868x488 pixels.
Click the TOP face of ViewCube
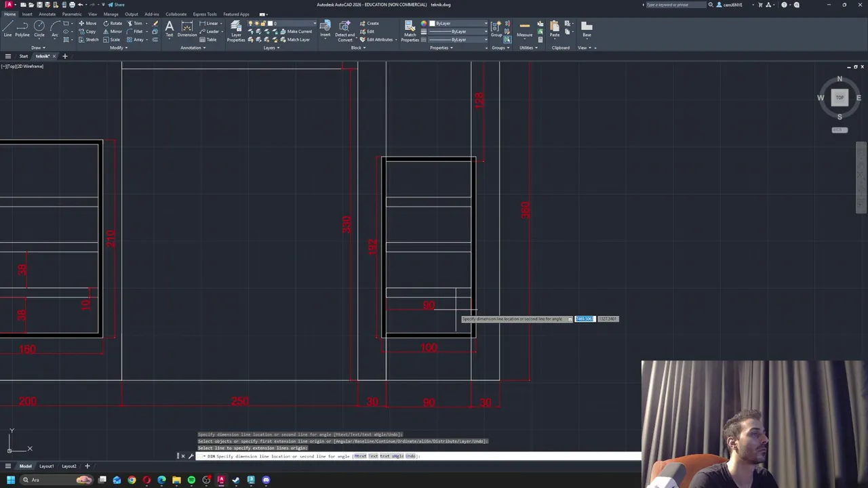pos(840,98)
